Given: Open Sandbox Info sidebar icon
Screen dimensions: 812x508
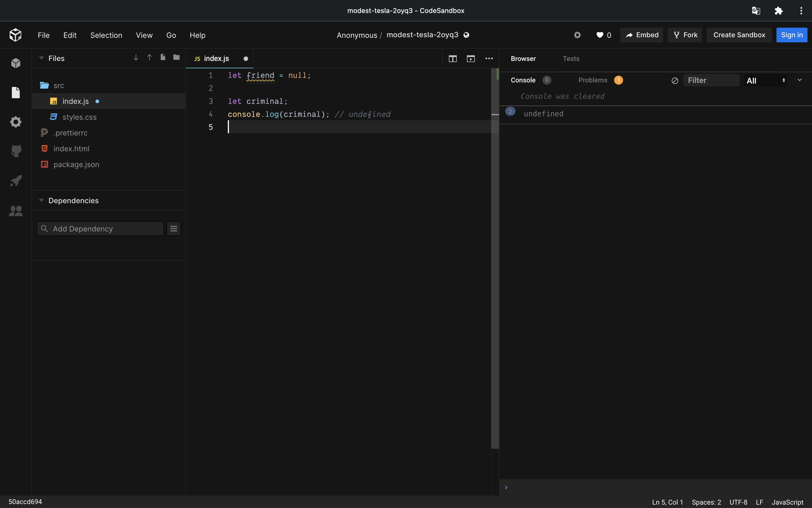Looking at the screenshot, I should coord(16,63).
